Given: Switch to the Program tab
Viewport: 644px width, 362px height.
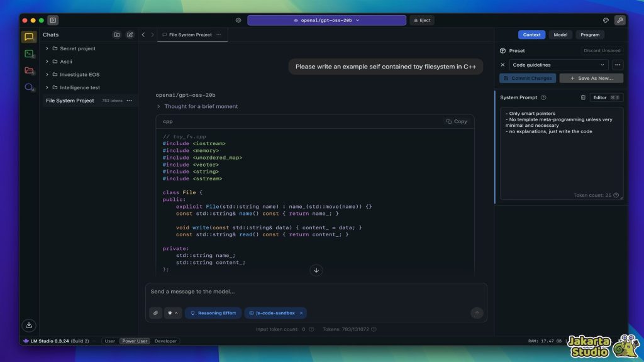Looking at the screenshot, I should (590, 35).
